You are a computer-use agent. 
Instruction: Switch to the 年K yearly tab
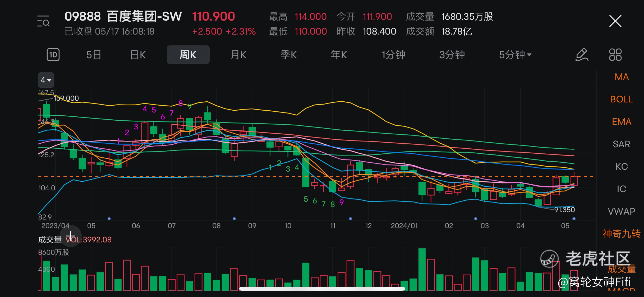[x=339, y=55]
